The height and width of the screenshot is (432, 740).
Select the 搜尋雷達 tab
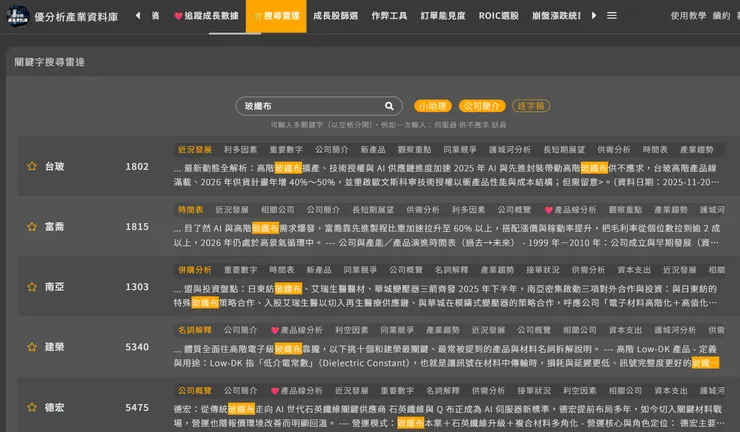(276, 16)
